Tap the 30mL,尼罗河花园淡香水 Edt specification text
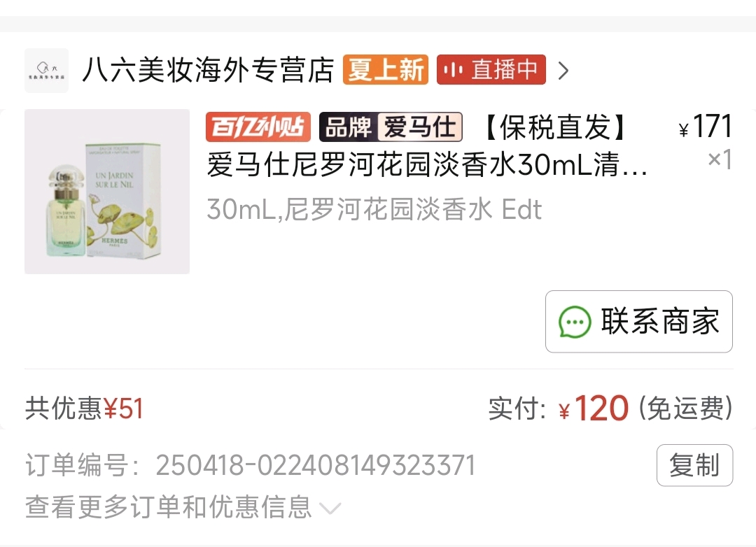756x547 pixels. [374, 209]
